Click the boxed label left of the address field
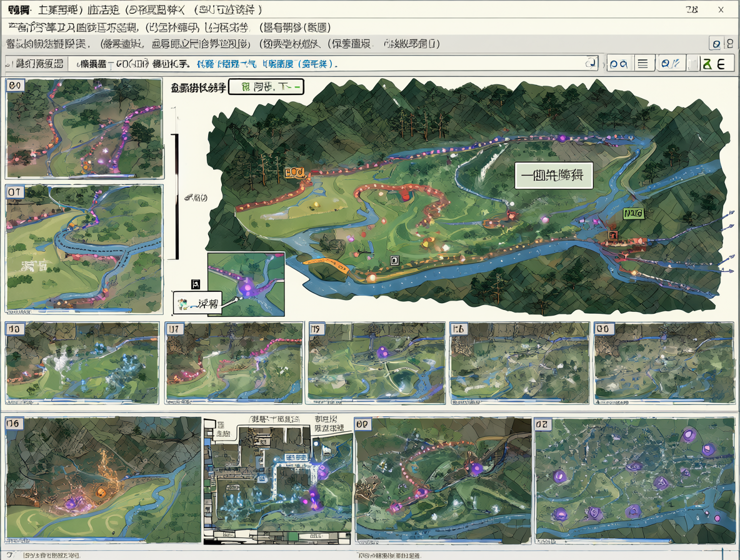This screenshot has height=560, width=740. coord(37,63)
